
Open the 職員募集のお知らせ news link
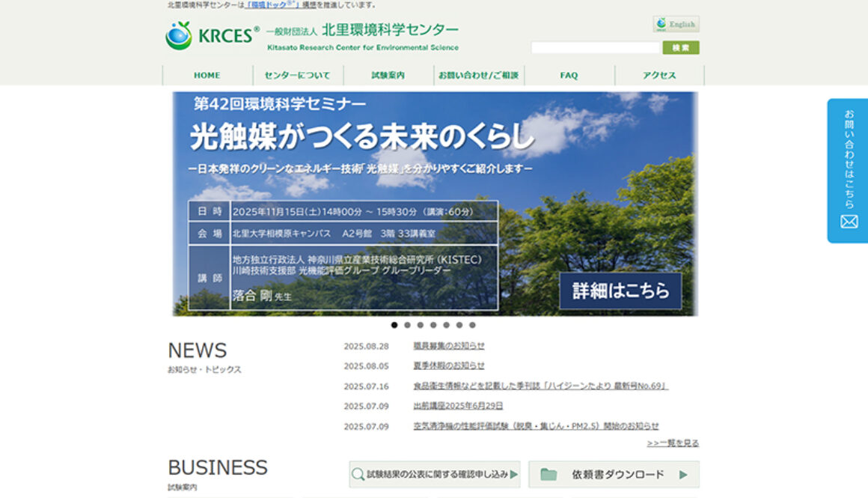(449, 346)
